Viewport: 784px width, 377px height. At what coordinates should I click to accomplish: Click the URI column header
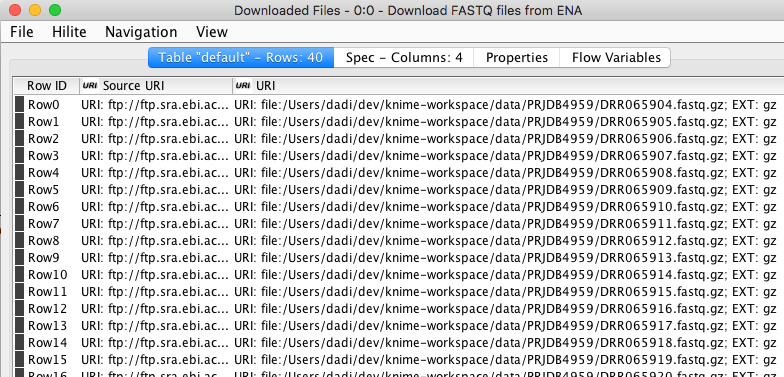508,86
